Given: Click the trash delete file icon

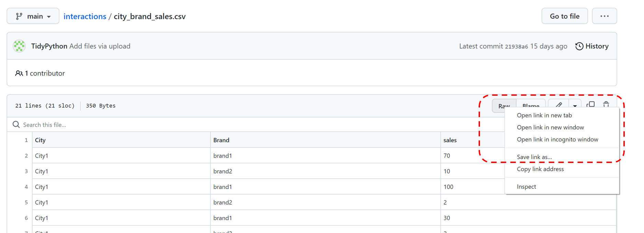Looking at the screenshot, I should point(606,104).
